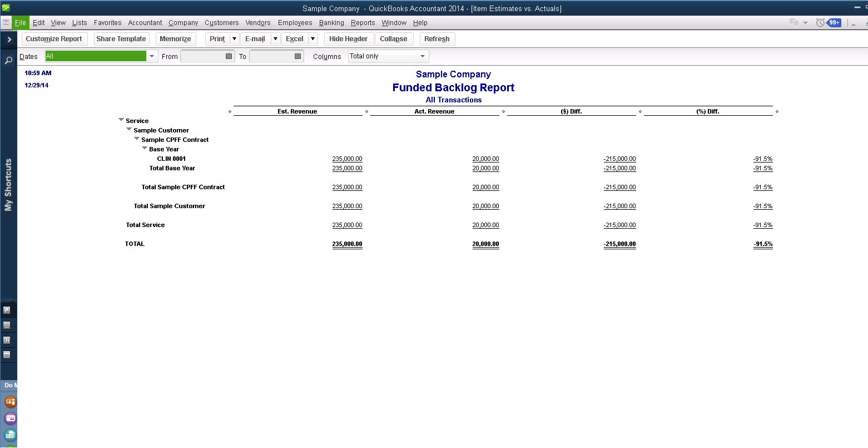
Task: Collapse the Sample Customer row triangle
Action: [x=129, y=130]
